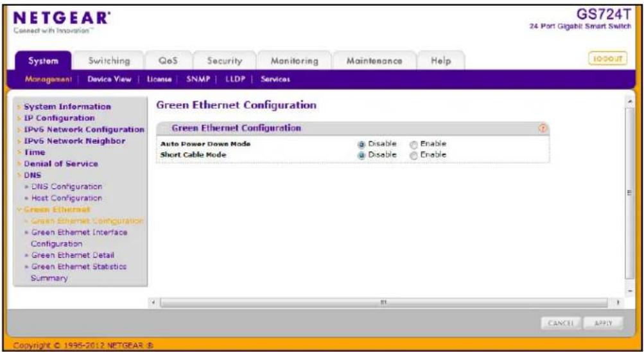Viewport: 644px width, 352px height.
Task: Click the Auto Power Down Mode label
Action: 205,144
